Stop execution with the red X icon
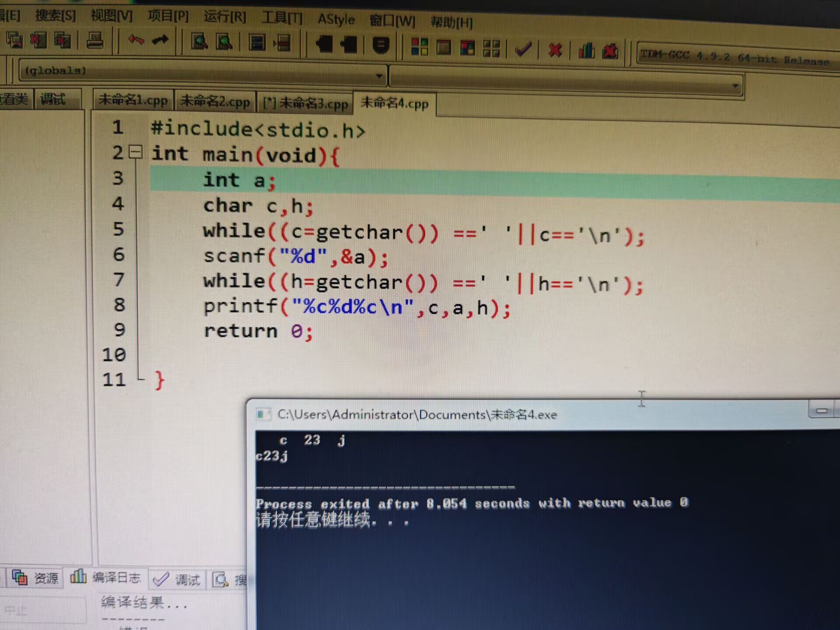 click(555, 50)
